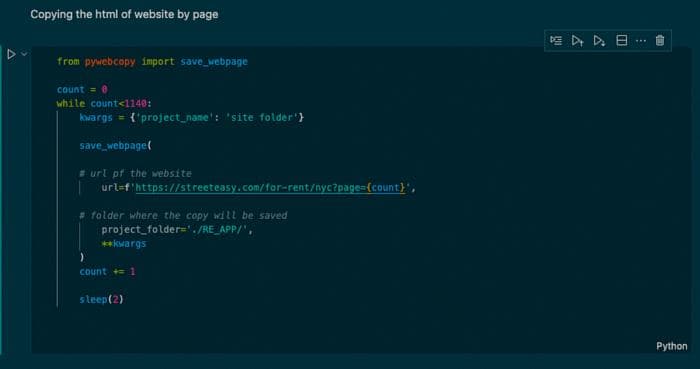This screenshot has width=700, height=369.
Task: Place cursor on 'from pywebcopy import save_webpage'
Action: [152, 62]
